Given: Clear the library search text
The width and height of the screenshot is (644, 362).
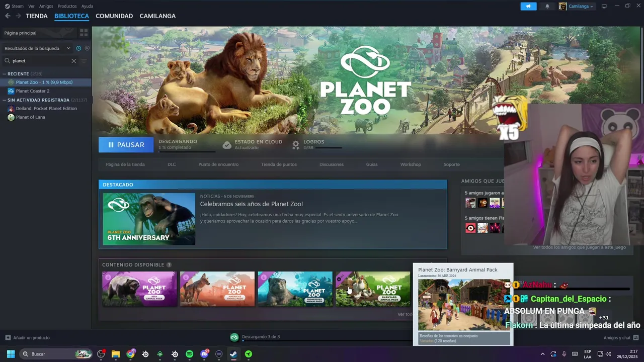Looking at the screenshot, I should click(73, 61).
